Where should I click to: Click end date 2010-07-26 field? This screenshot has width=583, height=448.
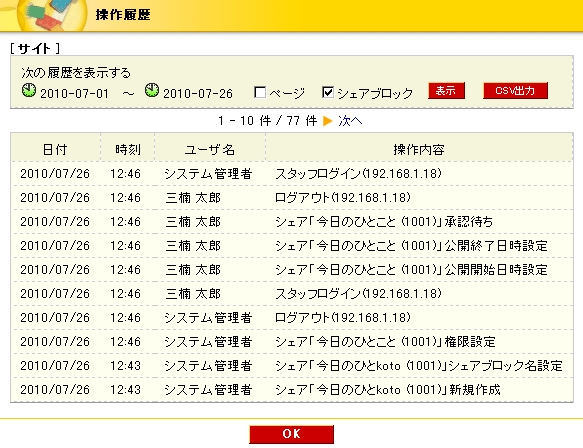198,93
